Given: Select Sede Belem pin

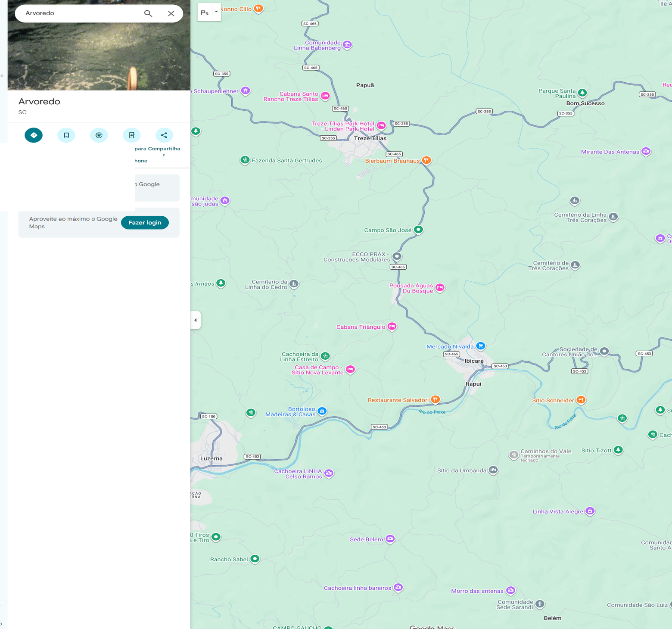Looking at the screenshot, I should pyautogui.click(x=390, y=539).
